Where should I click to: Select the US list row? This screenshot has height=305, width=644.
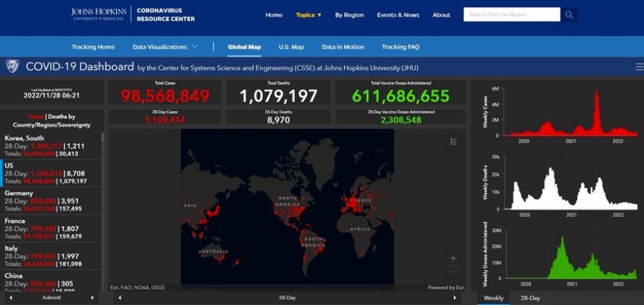tap(51, 173)
